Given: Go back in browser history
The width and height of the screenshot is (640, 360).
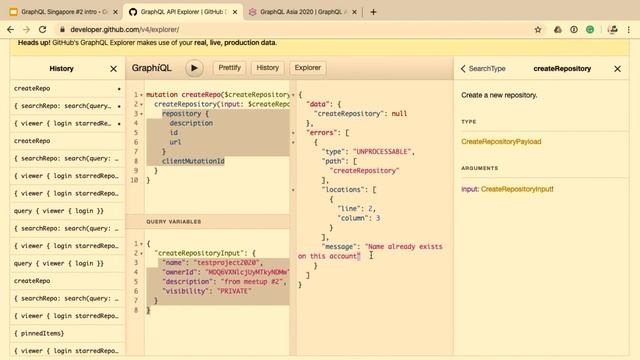Looking at the screenshot, I should coord(11,29).
